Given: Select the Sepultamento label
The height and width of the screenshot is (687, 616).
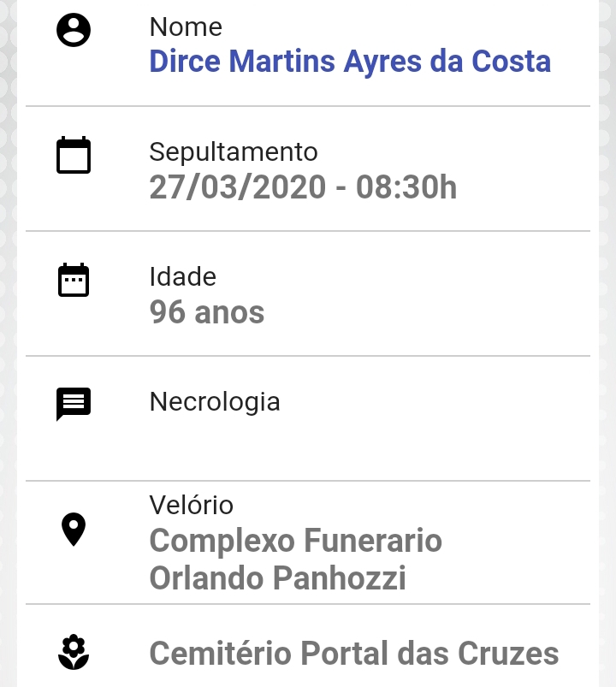Looking at the screenshot, I should click(234, 152).
